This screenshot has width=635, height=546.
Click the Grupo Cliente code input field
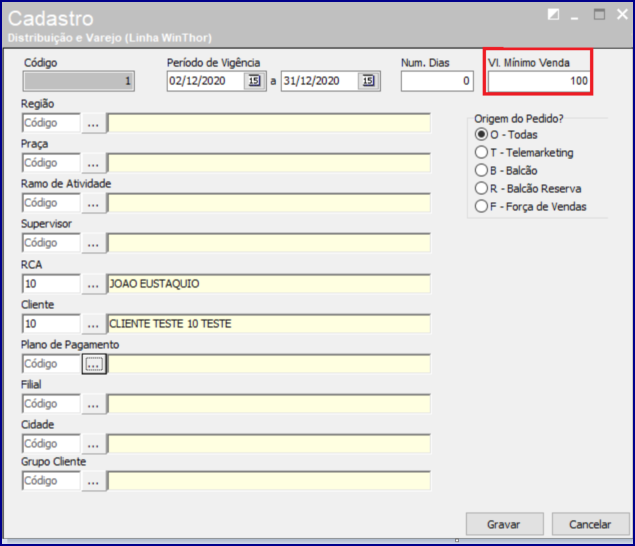[51, 481]
